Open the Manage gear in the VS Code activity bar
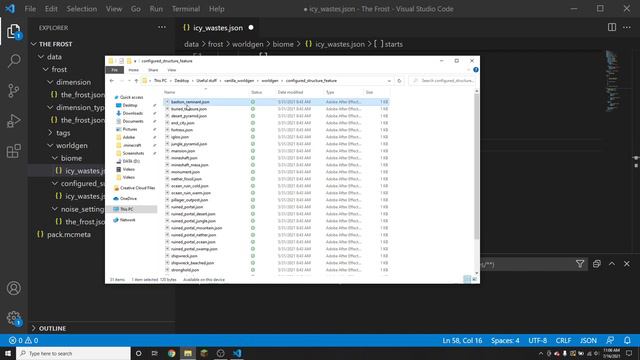This screenshot has height=360, width=640. click(x=13, y=318)
